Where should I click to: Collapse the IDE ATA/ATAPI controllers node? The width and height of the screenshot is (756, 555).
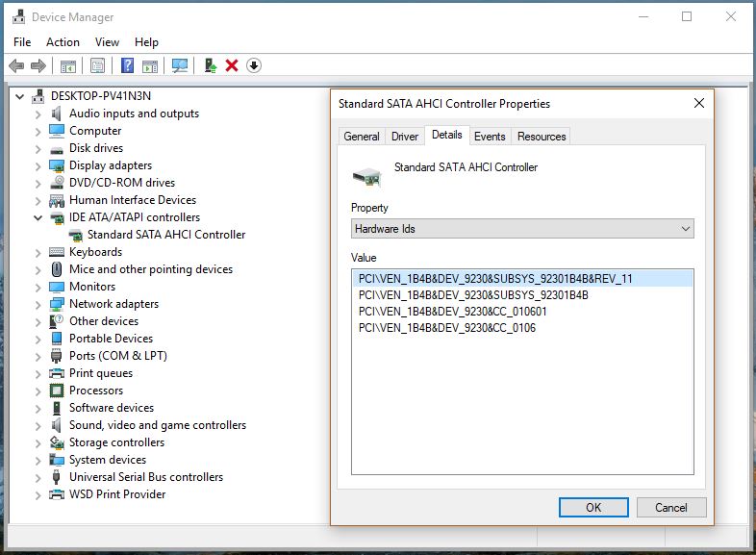[x=38, y=217]
